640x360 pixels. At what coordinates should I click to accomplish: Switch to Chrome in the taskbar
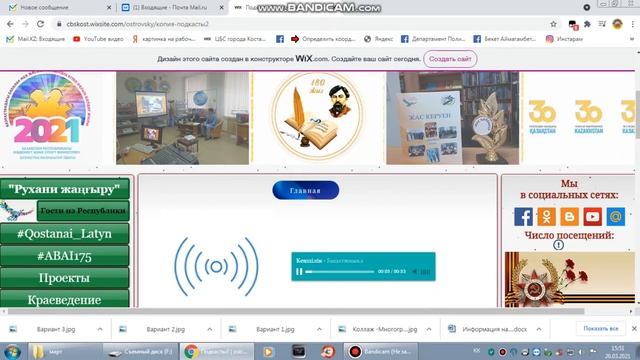216,351
